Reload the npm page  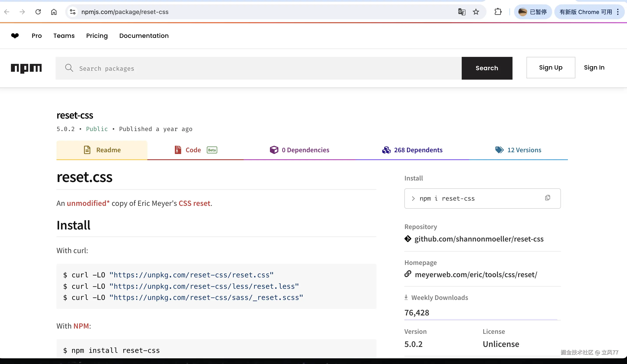pyautogui.click(x=38, y=12)
